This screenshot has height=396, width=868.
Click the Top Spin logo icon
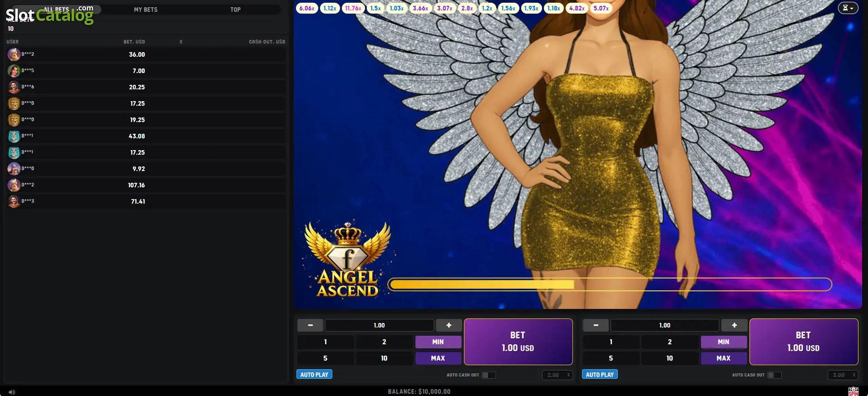click(853, 391)
